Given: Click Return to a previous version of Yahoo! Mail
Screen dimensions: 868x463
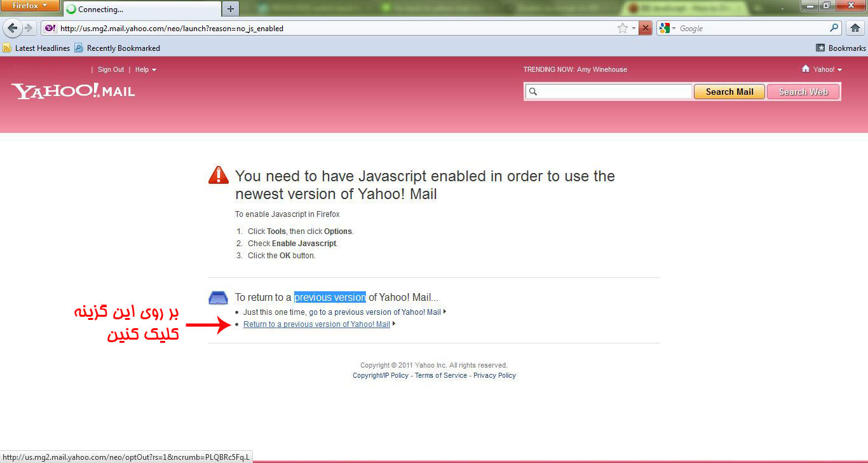Looking at the screenshot, I should point(316,324).
